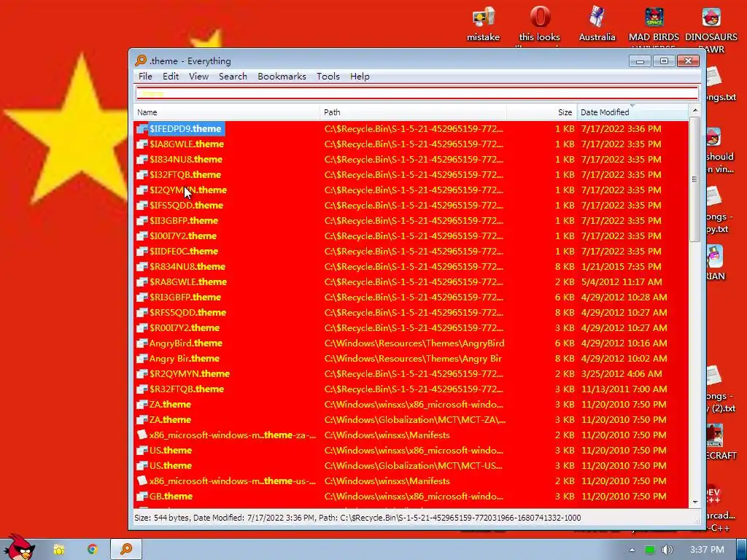The width and height of the screenshot is (747, 560).
Task: Click the manifest icon of theme-us file
Action: [142, 481]
